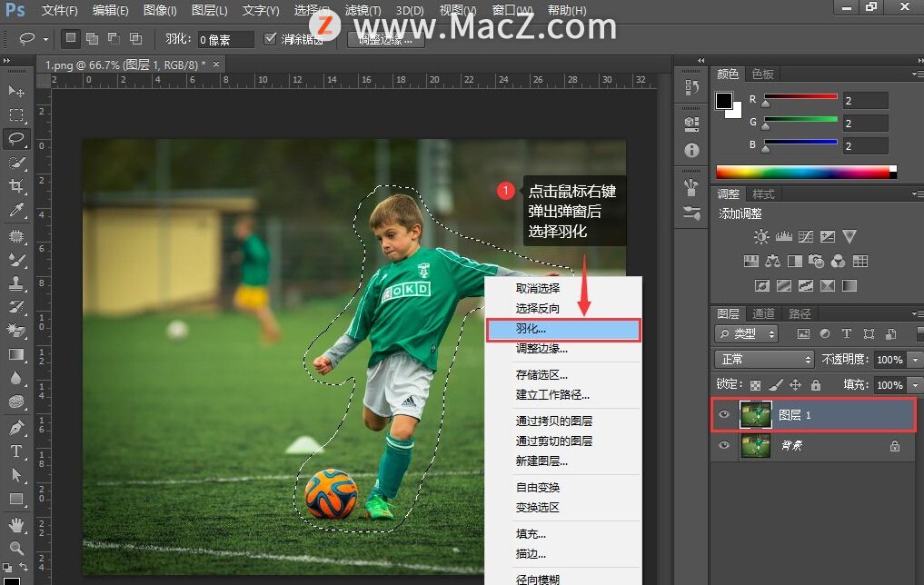Switch to the 路径 paths tab

click(x=800, y=314)
